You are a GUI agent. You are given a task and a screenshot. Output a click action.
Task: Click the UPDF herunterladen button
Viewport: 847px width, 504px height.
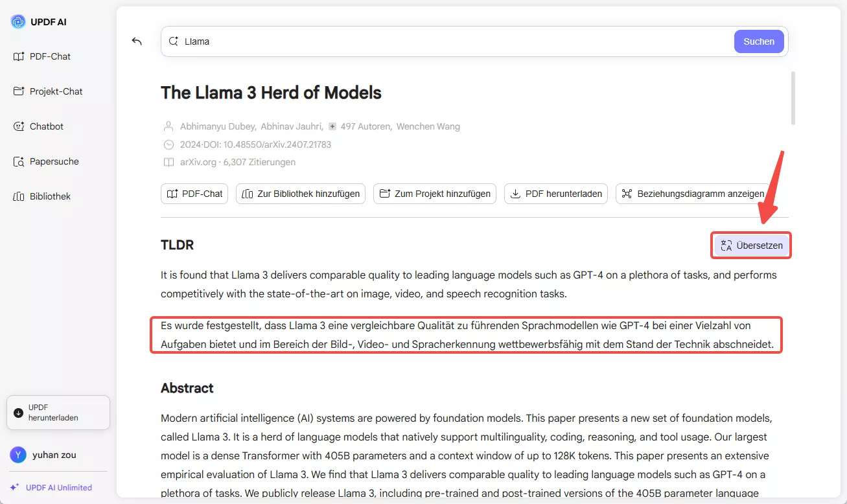[x=58, y=413]
